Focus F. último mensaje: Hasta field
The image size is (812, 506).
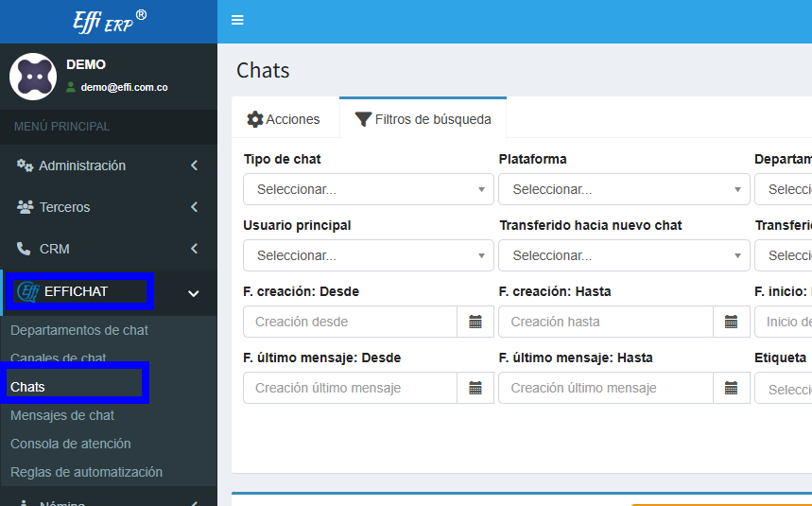(606, 388)
